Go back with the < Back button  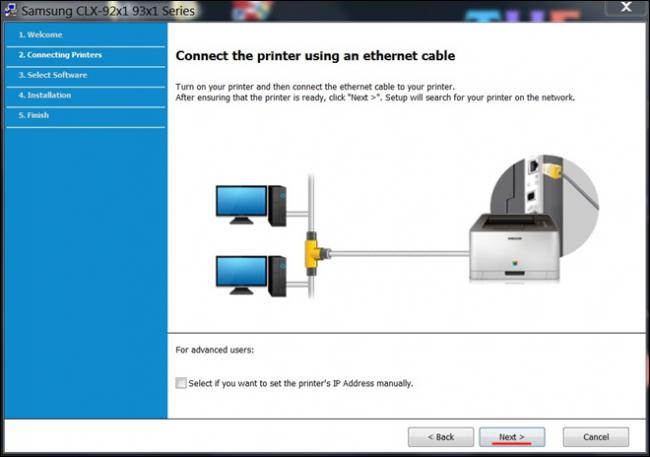pyautogui.click(x=441, y=437)
